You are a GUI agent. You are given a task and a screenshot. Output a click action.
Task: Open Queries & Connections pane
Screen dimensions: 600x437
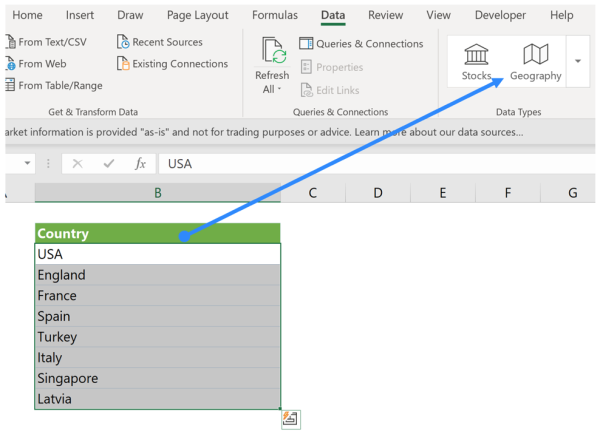click(361, 44)
